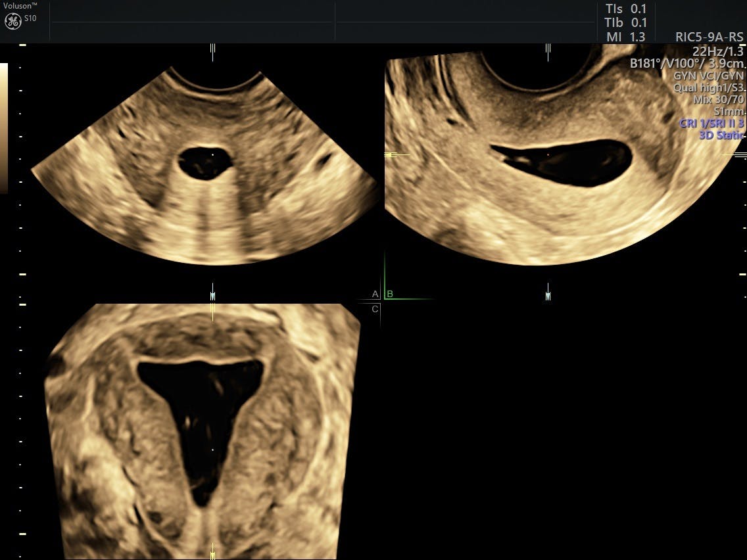Image resolution: width=747 pixels, height=560 pixels.
Task: Click the empty patient info field in header
Action: coord(192,22)
